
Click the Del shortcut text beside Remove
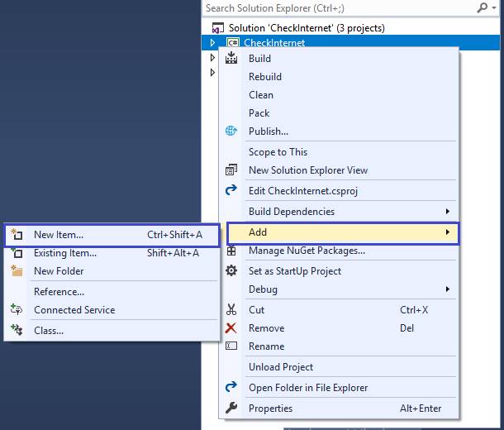[407, 328]
